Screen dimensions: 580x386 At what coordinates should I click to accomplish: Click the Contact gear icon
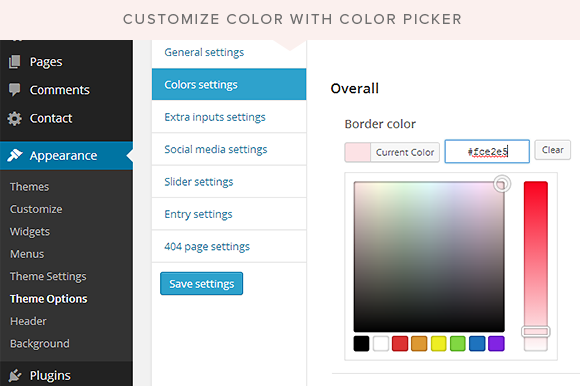click(x=14, y=118)
